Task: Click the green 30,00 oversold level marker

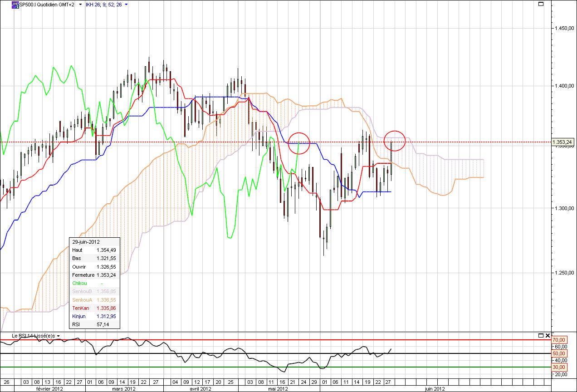Action: point(559,366)
